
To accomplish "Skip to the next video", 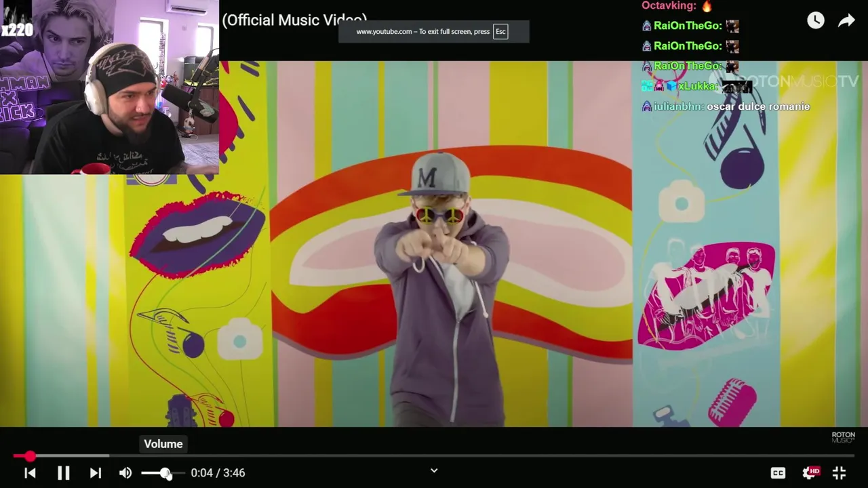I will [96, 473].
